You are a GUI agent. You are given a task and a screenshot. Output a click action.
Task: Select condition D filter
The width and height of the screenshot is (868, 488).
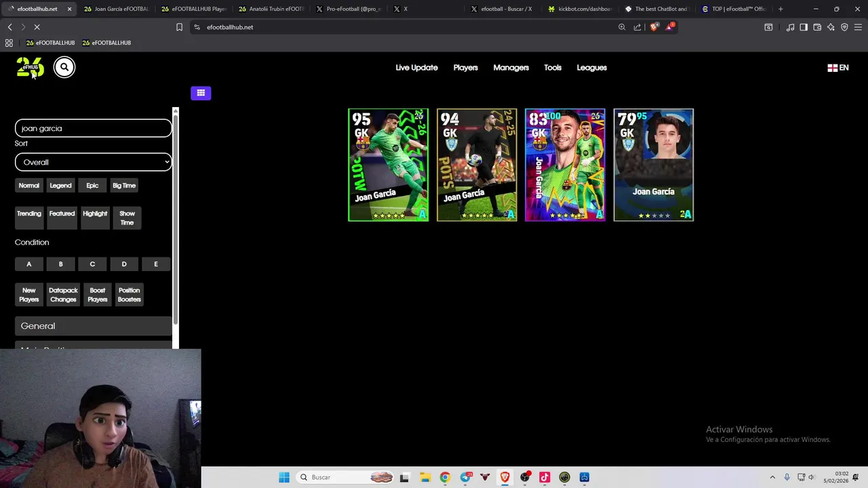(124, 264)
